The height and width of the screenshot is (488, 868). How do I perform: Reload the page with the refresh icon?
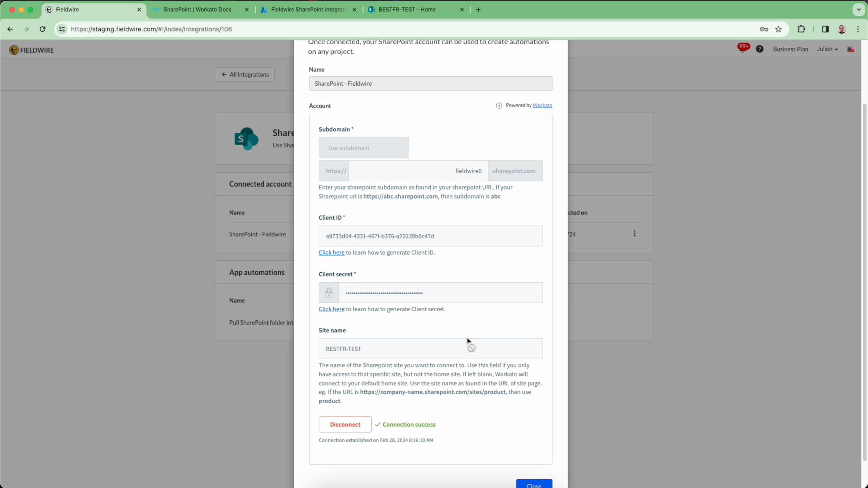42,29
